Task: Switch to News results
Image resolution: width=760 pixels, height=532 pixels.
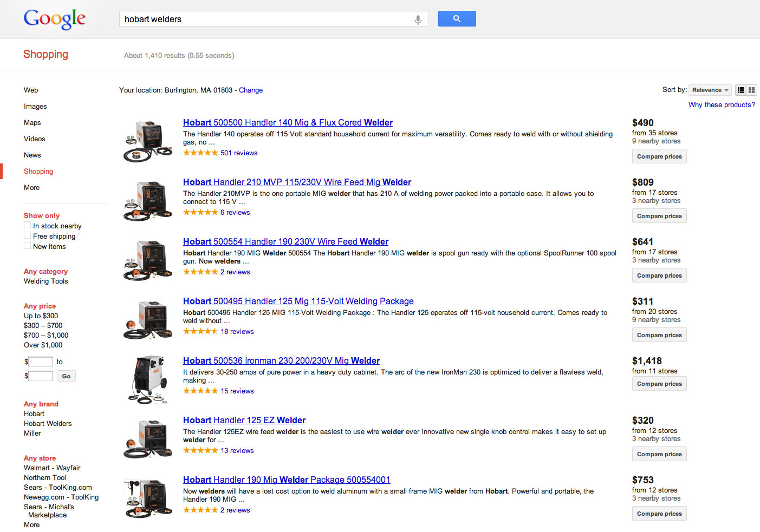Action: click(33, 155)
